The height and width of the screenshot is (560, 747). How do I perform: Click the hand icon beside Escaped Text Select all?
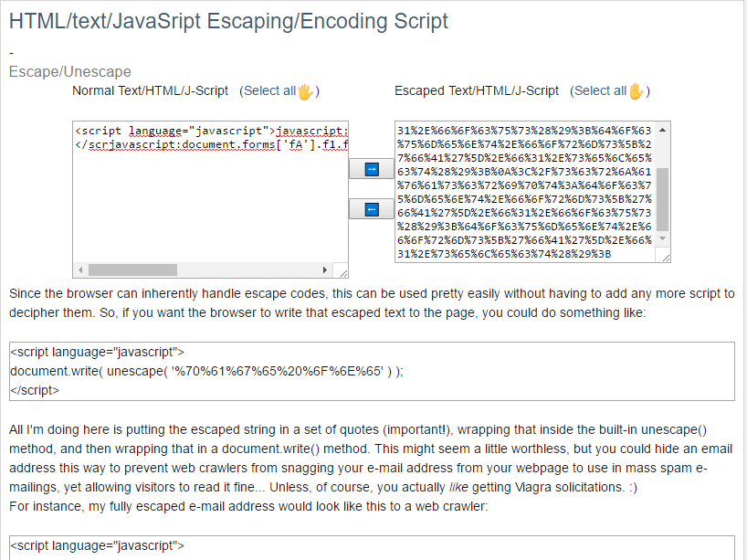click(x=636, y=91)
